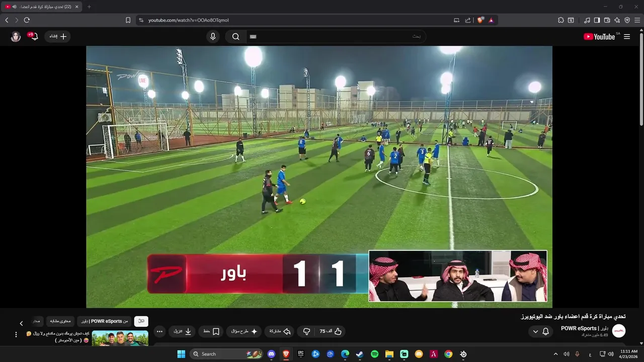Screen dimensions: 644x362
Task: Share this page from address bar
Action: tap(468, 20)
